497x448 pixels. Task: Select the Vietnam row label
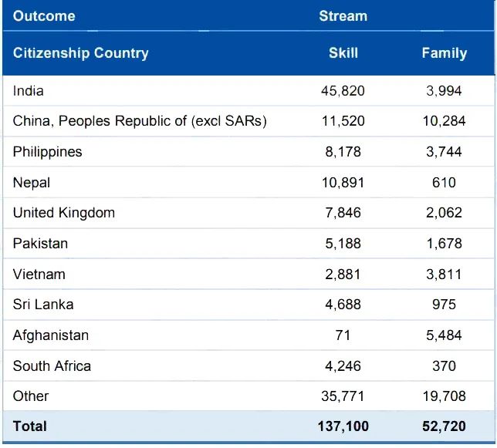tap(39, 275)
